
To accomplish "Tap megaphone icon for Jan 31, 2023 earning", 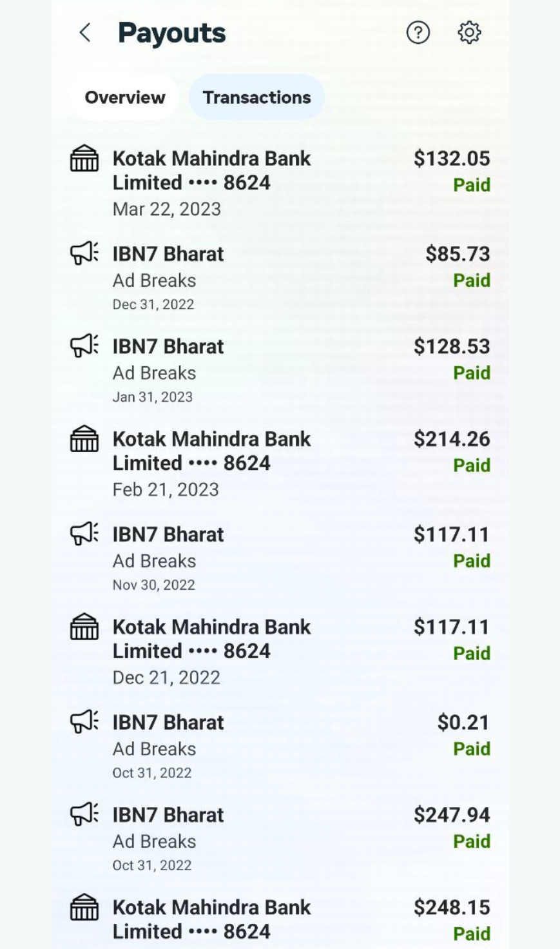I will click(x=84, y=346).
